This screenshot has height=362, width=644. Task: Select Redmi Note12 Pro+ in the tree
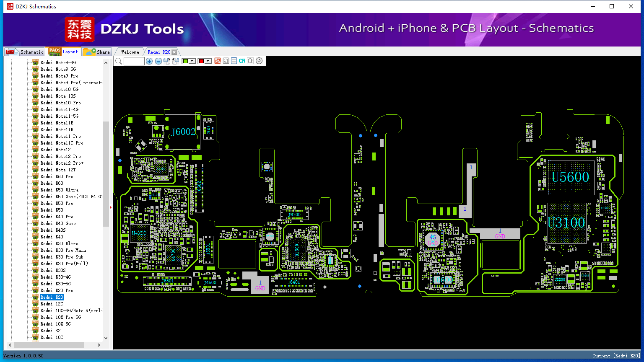[x=62, y=163]
